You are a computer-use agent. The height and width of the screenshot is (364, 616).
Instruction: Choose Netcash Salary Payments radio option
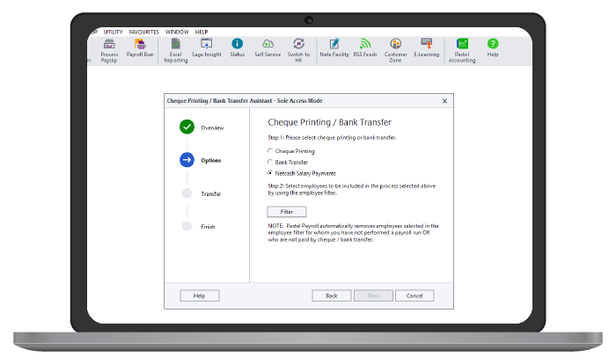coord(270,173)
